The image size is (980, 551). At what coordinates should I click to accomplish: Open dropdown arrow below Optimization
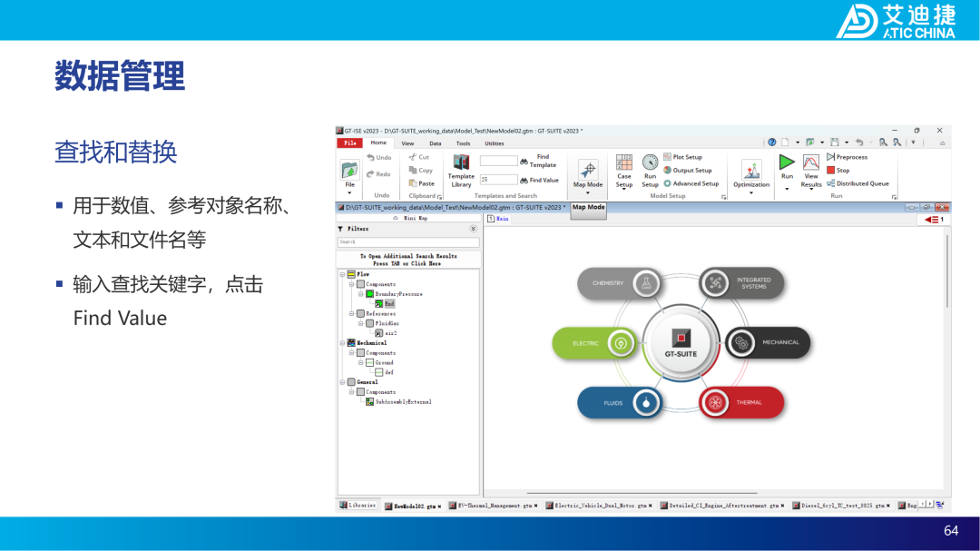coord(750,192)
